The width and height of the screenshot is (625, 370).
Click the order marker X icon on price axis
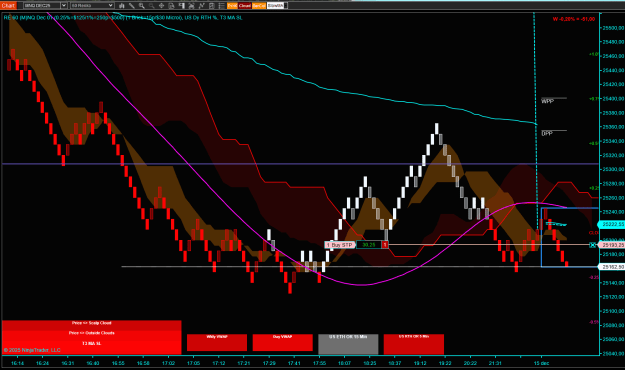point(592,245)
